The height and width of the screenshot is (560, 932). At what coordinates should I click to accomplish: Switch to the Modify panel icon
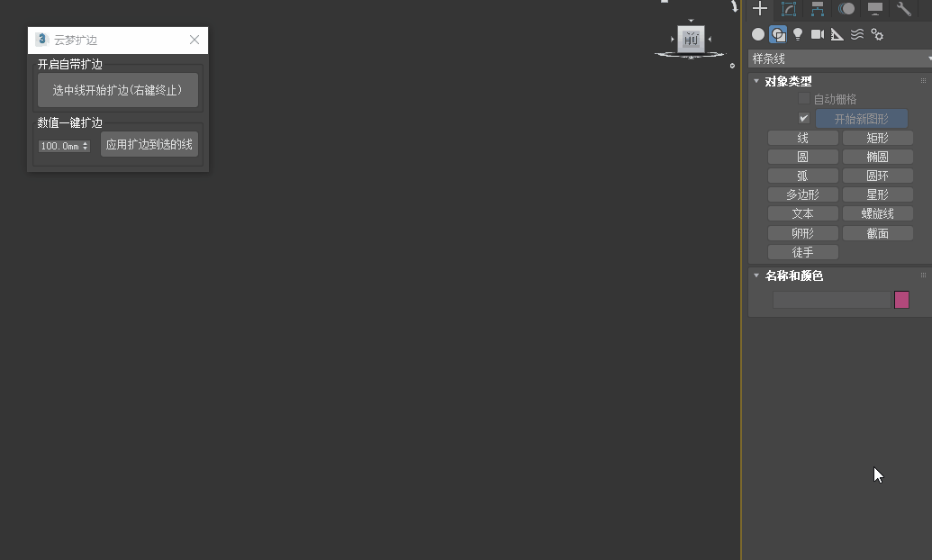789,8
